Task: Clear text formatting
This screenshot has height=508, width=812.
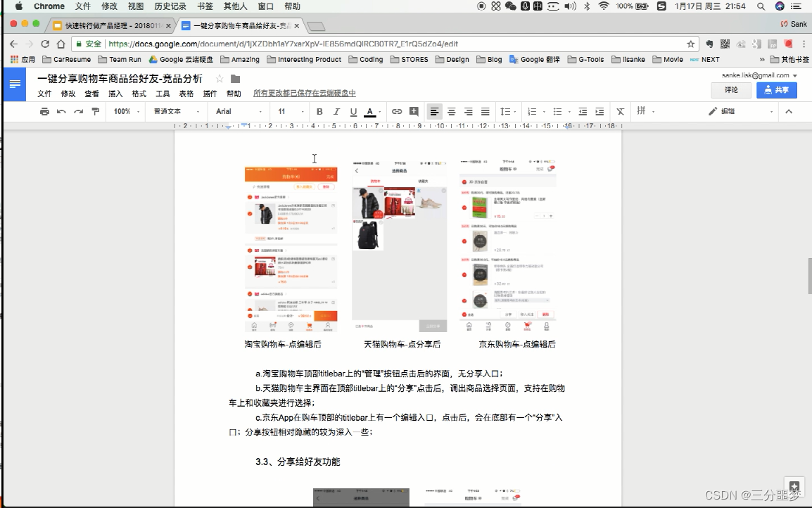Action: 621,111
